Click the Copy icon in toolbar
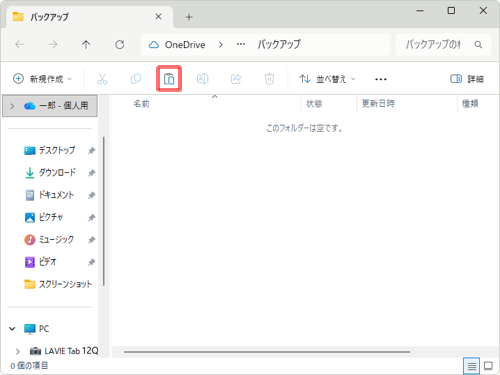Image resolution: width=500 pixels, height=375 pixels. click(x=136, y=79)
